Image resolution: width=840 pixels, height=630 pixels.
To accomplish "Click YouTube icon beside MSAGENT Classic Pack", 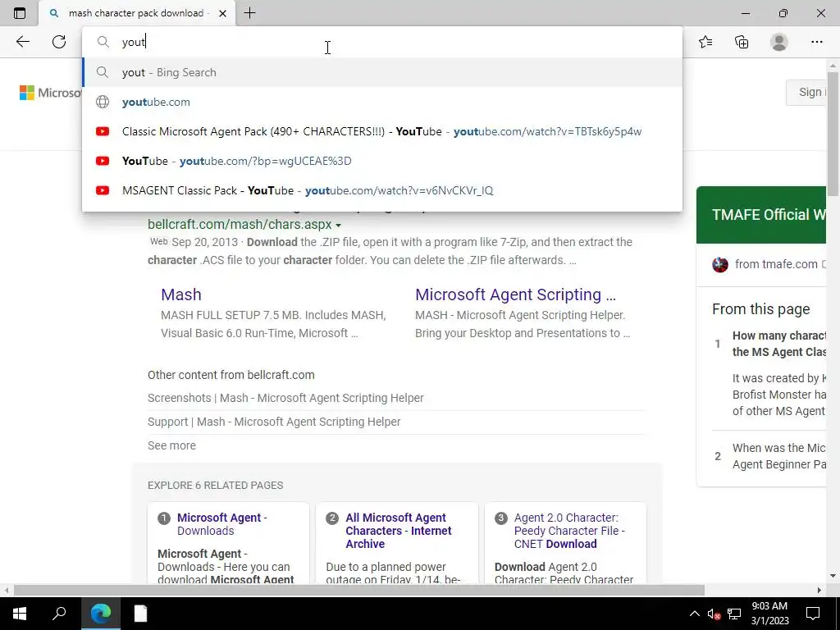I will [x=103, y=190].
